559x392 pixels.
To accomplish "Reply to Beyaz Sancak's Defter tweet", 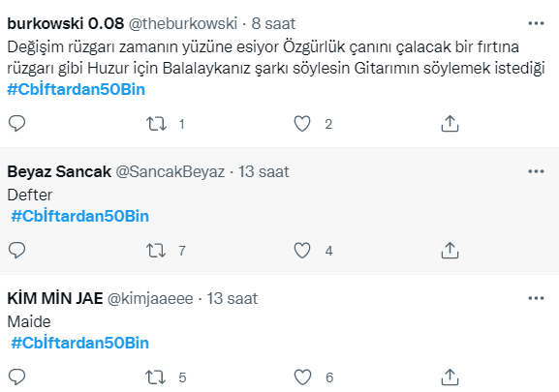I will click(16, 251).
